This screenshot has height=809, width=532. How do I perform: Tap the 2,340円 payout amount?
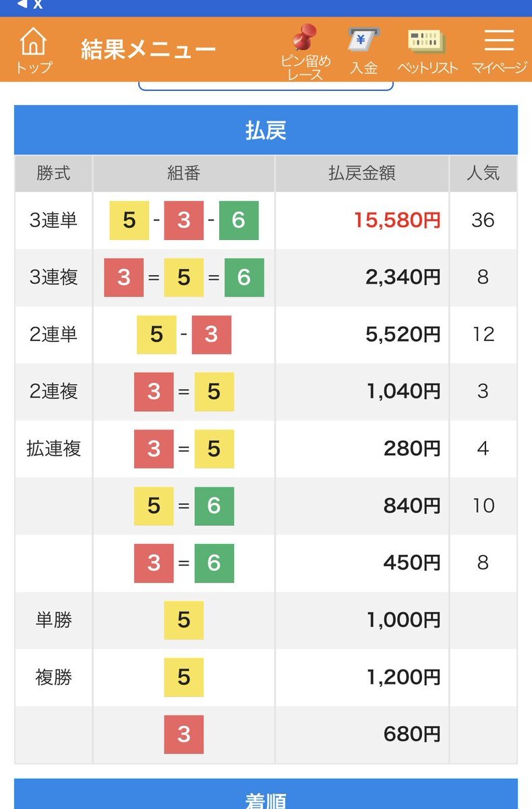pyautogui.click(x=403, y=277)
